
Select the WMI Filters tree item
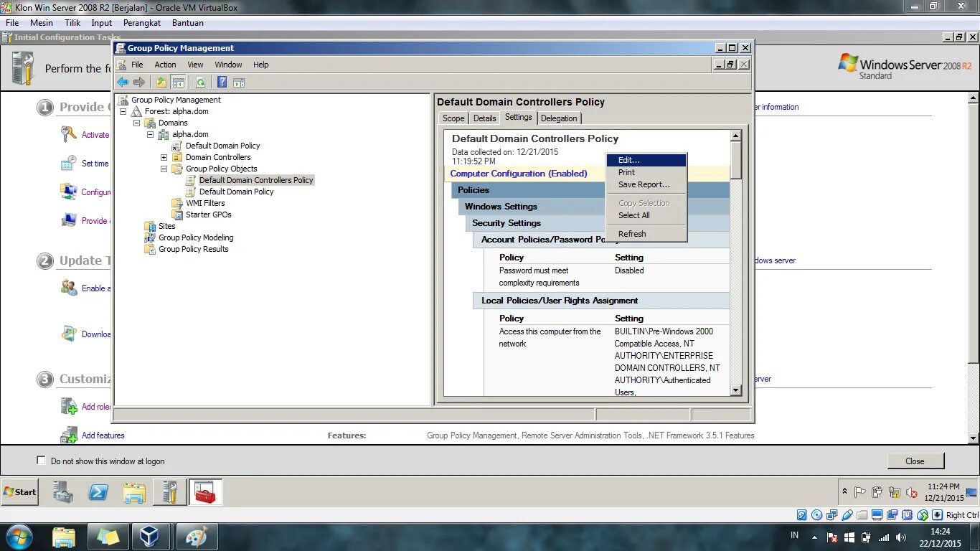coord(205,203)
